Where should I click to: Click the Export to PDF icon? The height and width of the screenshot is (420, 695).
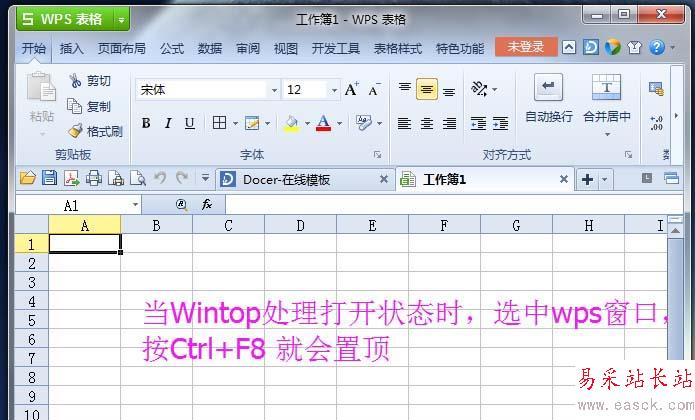71,179
